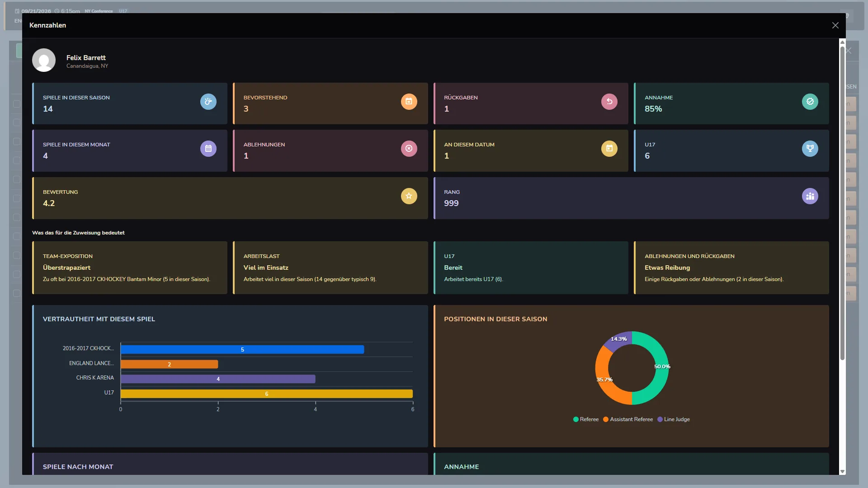The height and width of the screenshot is (488, 868).
Task: Click the blue 2016-2017 CKHOCK bar
Action: 242,350
